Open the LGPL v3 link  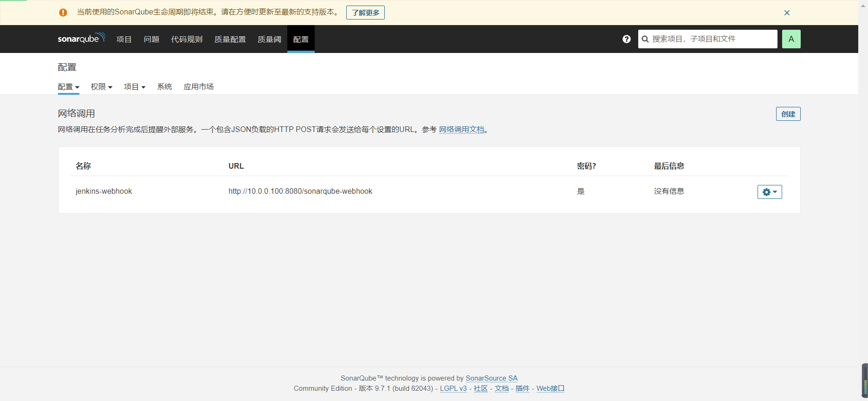(453, 388)
